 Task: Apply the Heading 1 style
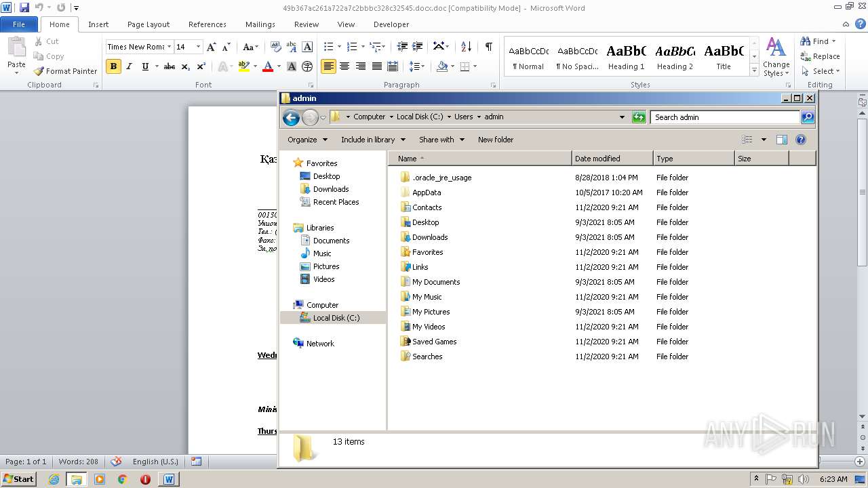[626, 57]
